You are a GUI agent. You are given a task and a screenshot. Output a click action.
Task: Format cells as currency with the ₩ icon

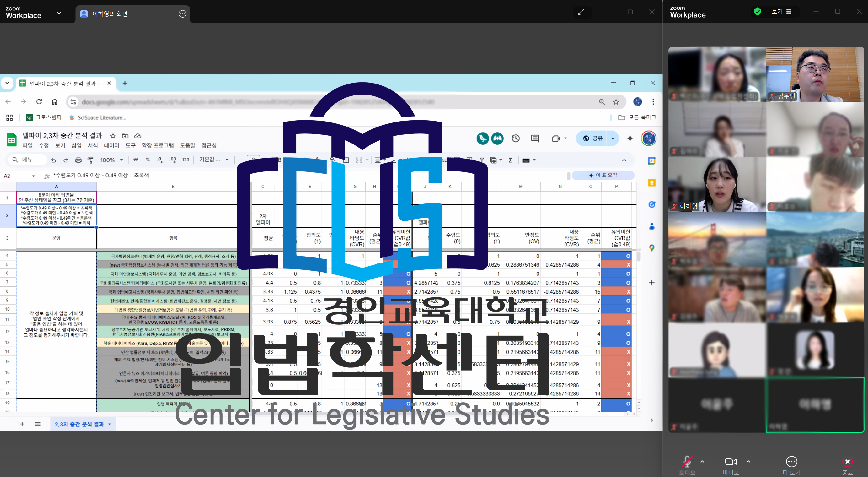[x=136, y=160]
